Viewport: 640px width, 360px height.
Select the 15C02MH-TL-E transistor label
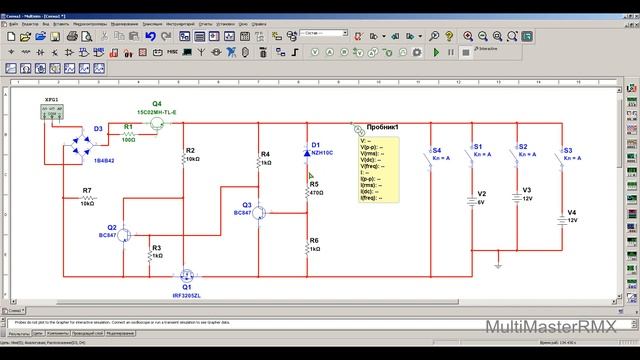(x=157, y=112)
